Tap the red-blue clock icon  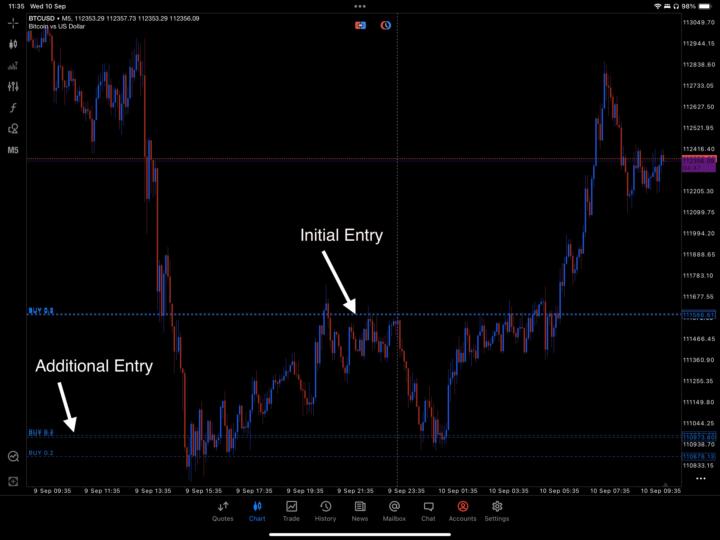(x=386, y=25)
